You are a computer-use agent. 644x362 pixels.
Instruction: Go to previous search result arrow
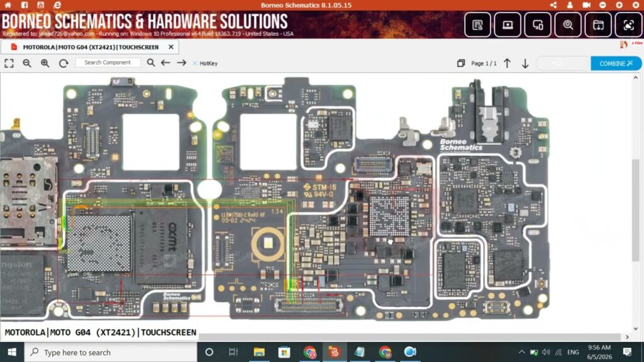tap(165, 63)
